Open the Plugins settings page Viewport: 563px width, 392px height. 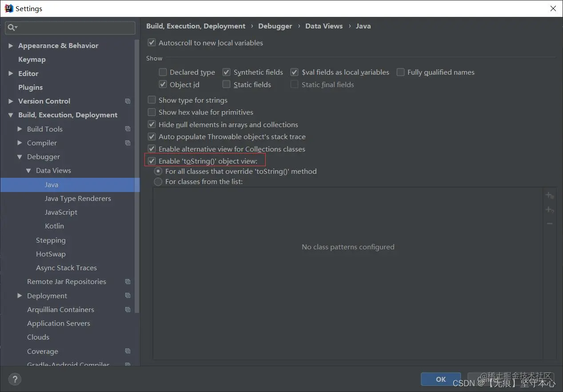click(x=31, y=88)
